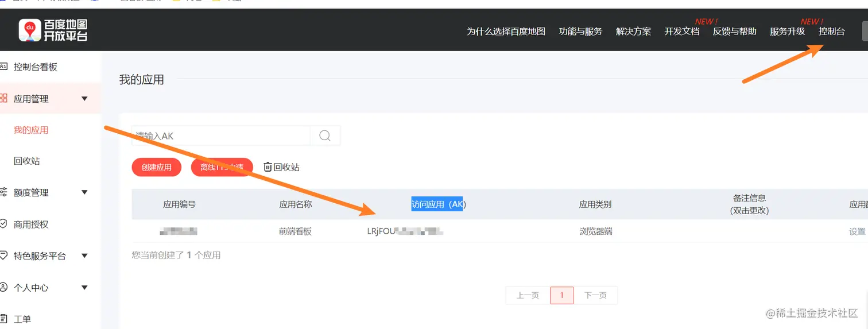Collapse the 应用管理 arrow
The height and width of the screenshot is (329, 868).
click(x=84, y=99)
